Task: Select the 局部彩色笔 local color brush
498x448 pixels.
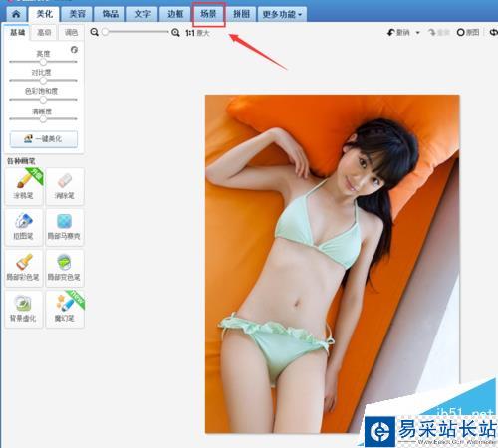Action: (x=24, y=268)
